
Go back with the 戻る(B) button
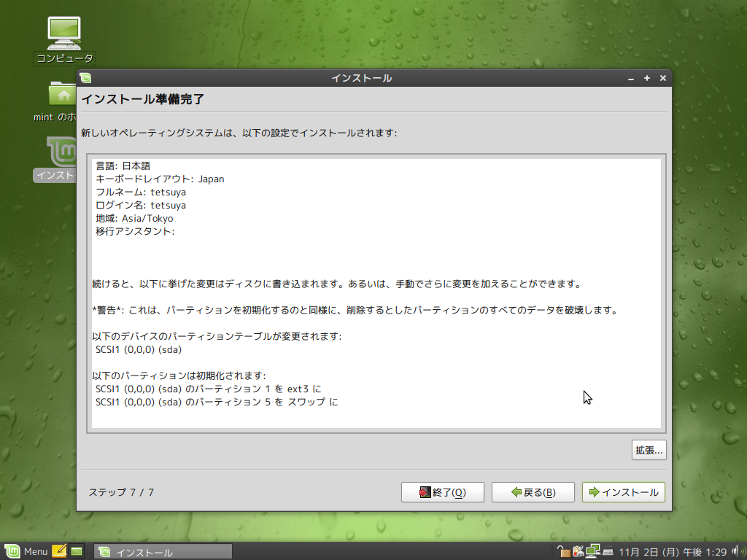533,492
